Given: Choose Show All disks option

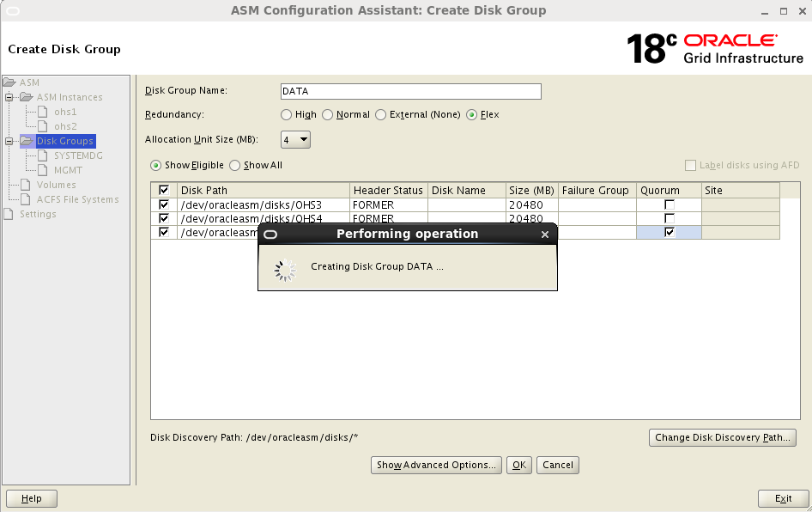Looking at the screenshot, I should point(234,165).
